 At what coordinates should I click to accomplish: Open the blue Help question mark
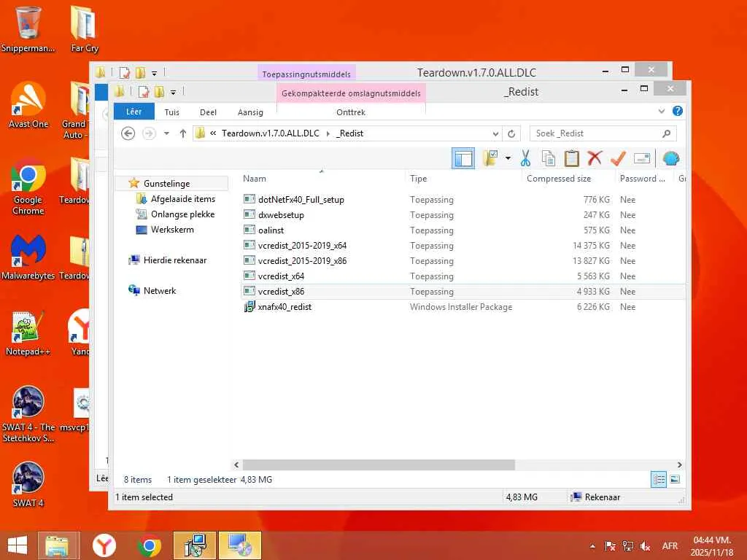click(x=678, y=111)
